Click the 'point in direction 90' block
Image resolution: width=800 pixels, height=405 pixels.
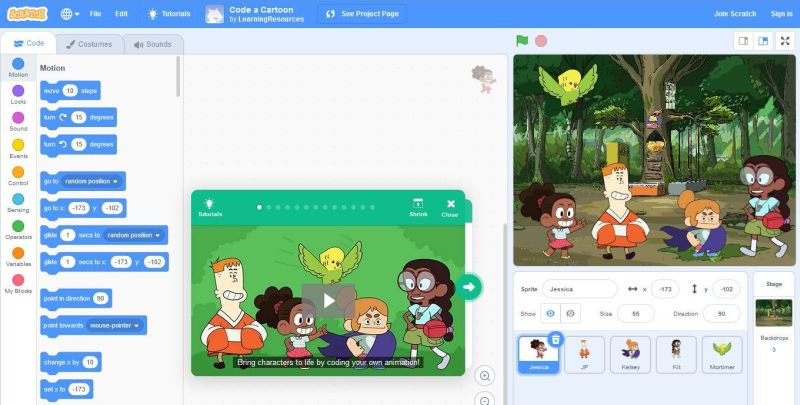[76, 298]
